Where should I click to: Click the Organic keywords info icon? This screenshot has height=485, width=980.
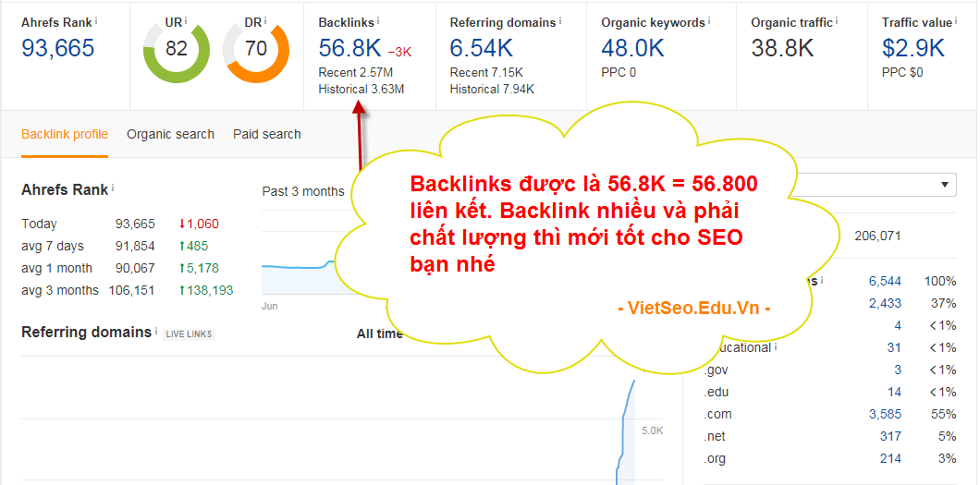pyautogui.click(x=710, y=20)
